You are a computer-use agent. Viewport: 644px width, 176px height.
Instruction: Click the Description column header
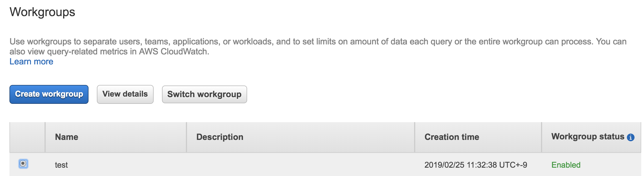(x=220, y=137)
